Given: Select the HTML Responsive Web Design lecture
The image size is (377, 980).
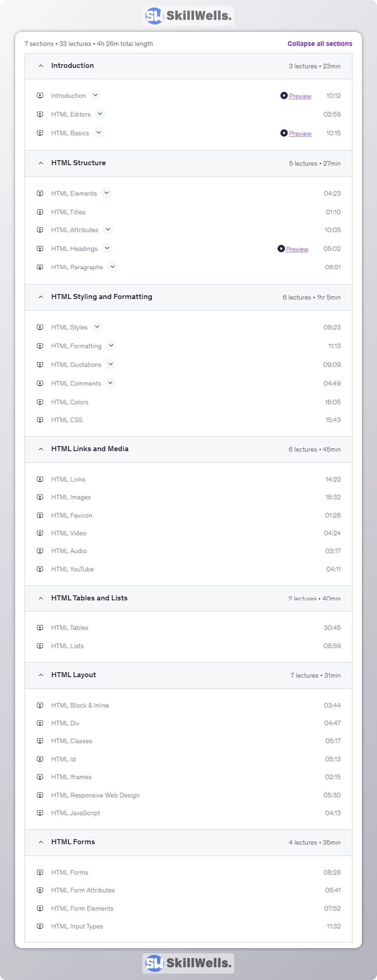Looking at the screenshot, I should pyautogui.click(x=95, y=795).
